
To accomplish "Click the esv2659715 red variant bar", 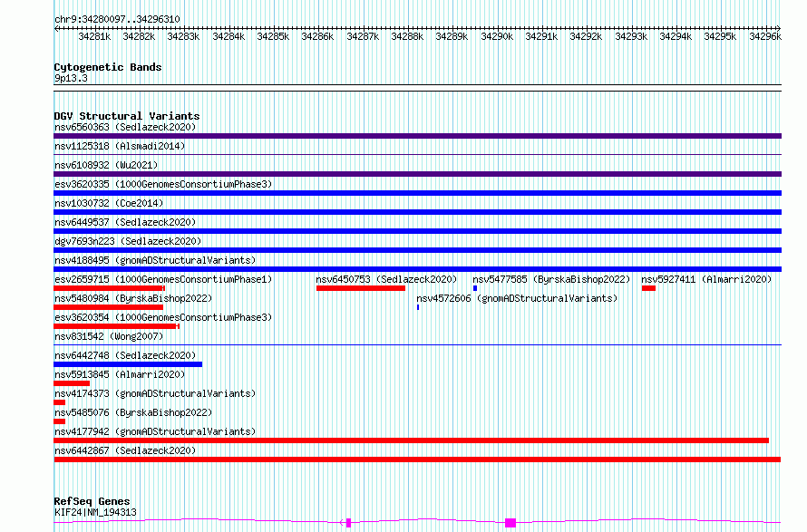I will tap(109, 288).
